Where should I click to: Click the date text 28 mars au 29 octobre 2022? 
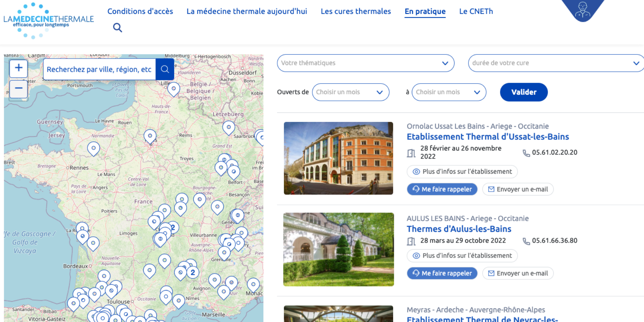(x=463, y=241)
